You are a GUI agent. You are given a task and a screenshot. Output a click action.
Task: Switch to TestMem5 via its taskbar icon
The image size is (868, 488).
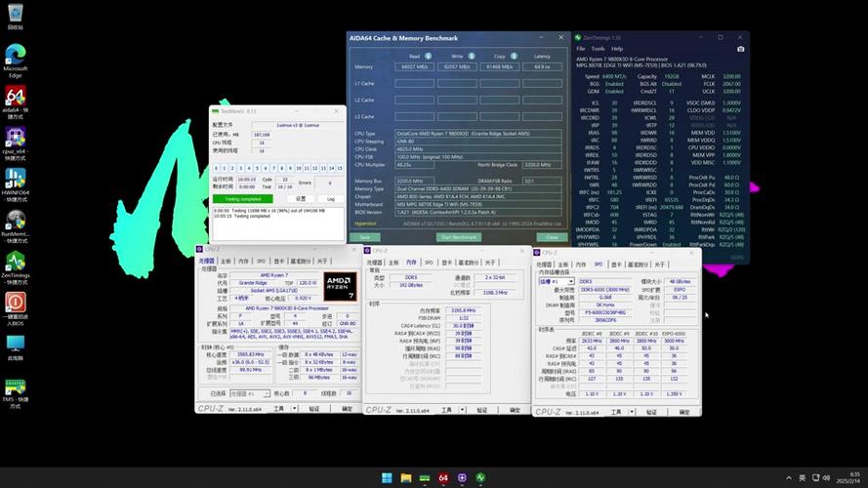(x=425, y=477)
